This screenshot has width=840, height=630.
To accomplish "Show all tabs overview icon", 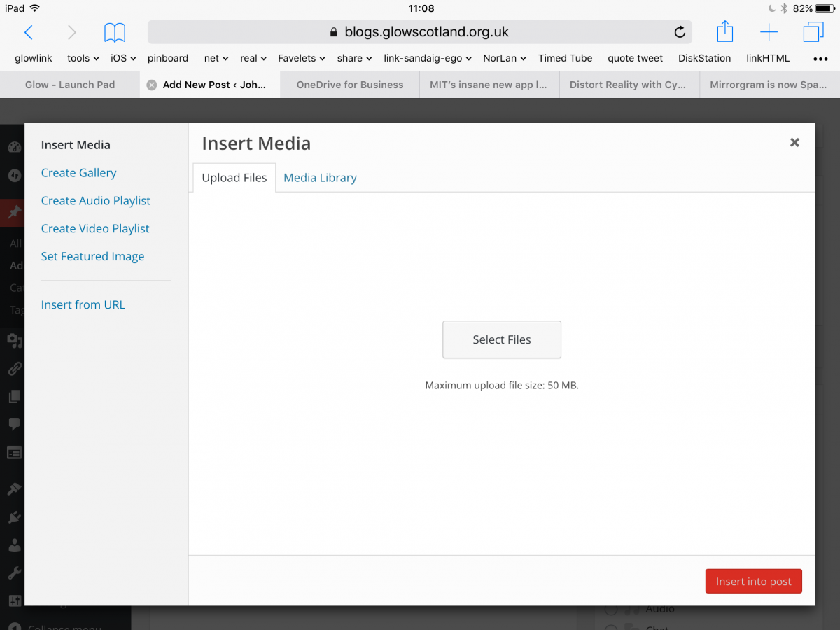I will (813, 32).
